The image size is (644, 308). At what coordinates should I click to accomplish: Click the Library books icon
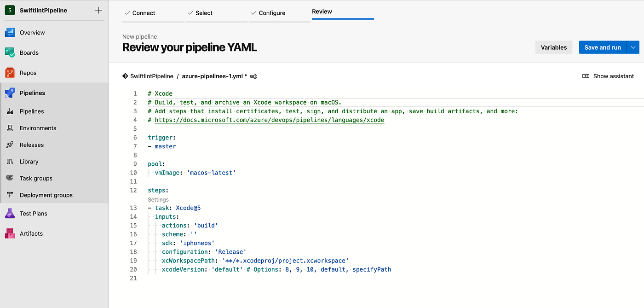click(x=10, y=162)
